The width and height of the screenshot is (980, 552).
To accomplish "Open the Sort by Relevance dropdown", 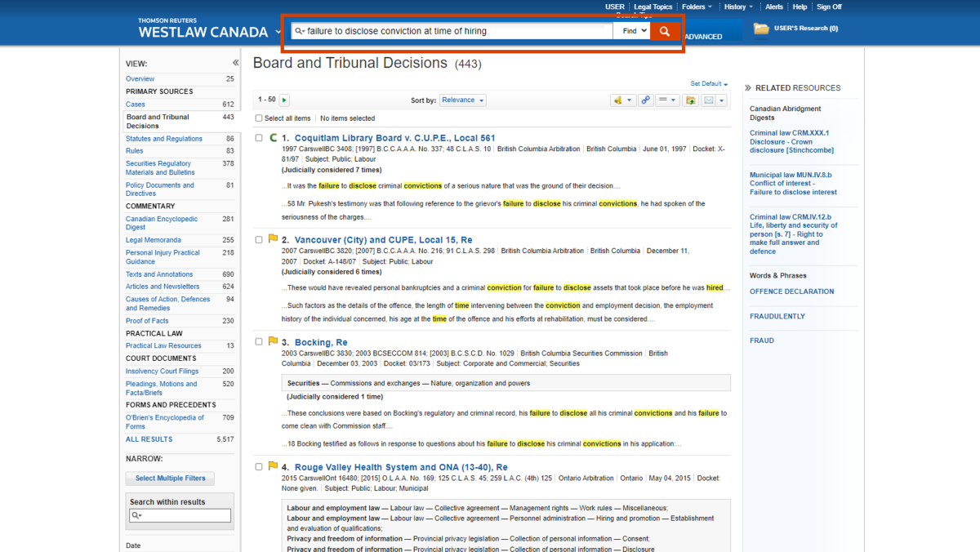I will [463, 100].
